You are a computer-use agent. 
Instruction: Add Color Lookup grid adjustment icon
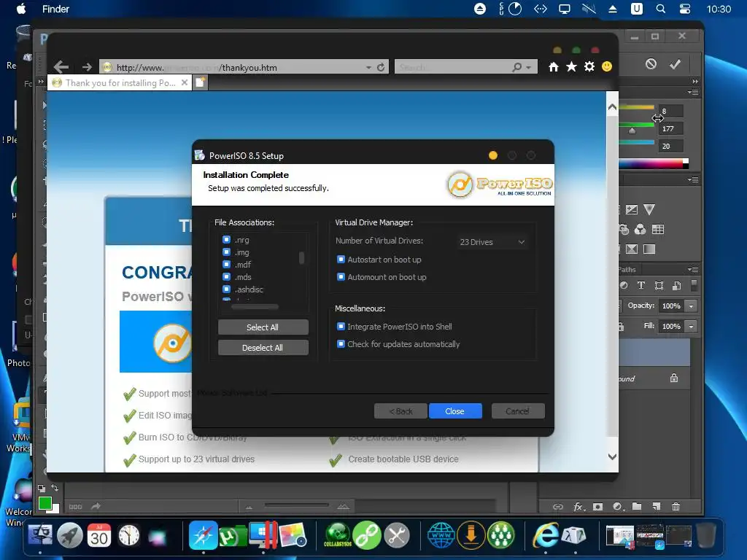[x=658, y=230]
